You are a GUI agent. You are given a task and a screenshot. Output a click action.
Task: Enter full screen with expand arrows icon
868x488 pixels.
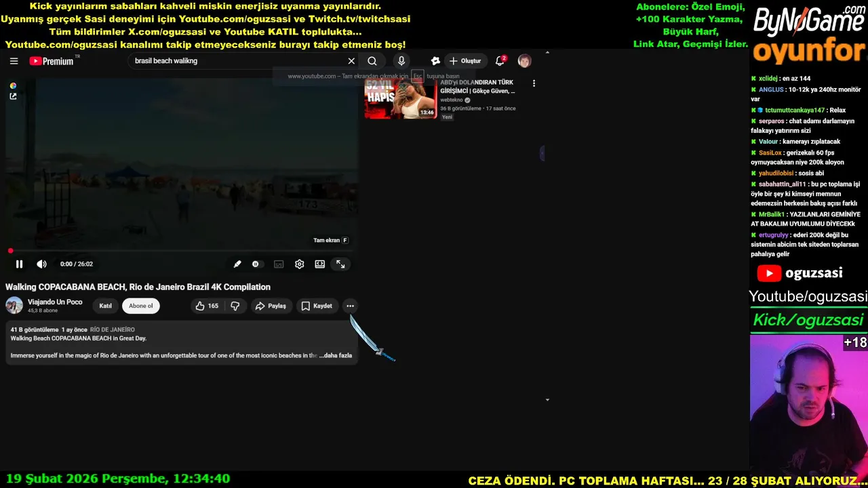pyautogui.click(x=340, y=264)
